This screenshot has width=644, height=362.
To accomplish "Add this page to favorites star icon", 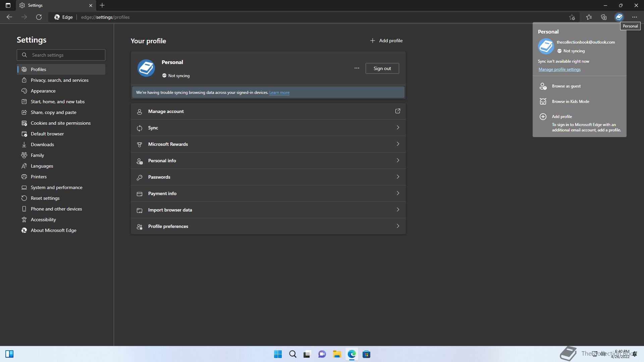I will tap(572, 17).
